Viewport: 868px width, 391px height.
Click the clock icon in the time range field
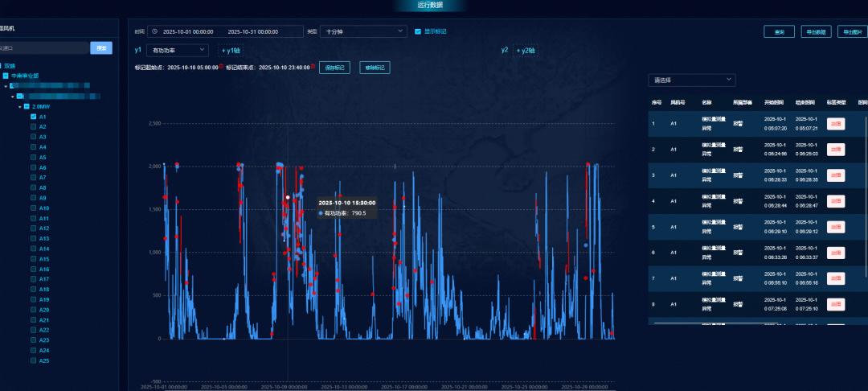click(x=154, y=31)
